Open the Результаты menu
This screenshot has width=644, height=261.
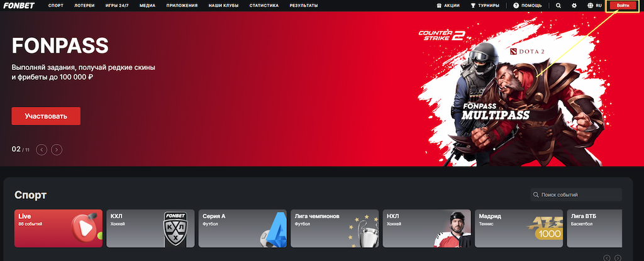click(x=304, y=5)
